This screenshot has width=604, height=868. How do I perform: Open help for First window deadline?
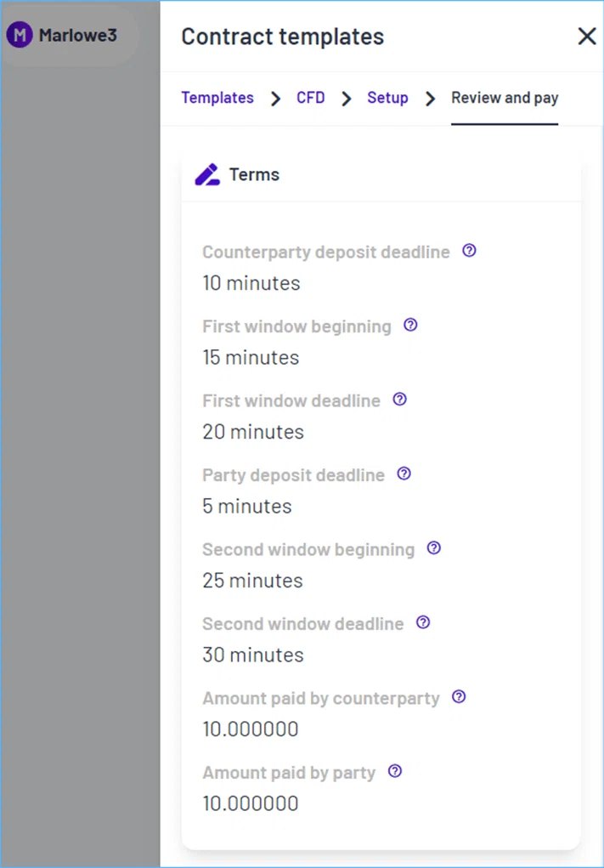[400, 399]
